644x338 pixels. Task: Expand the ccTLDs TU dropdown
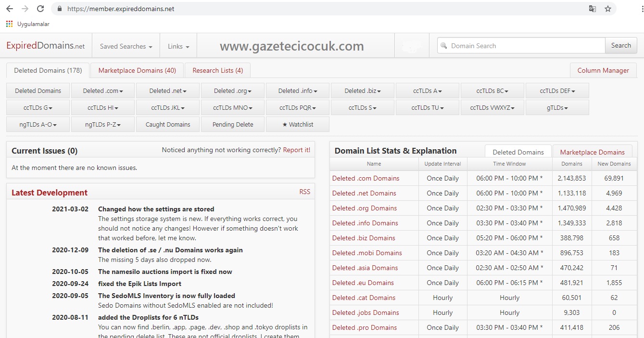tap(428, 107)
